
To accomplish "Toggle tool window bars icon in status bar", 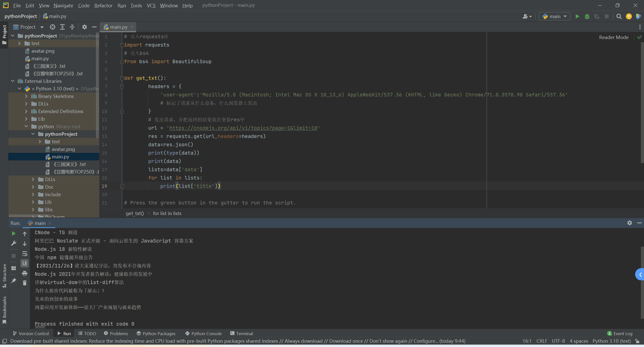I will [4, 341].
